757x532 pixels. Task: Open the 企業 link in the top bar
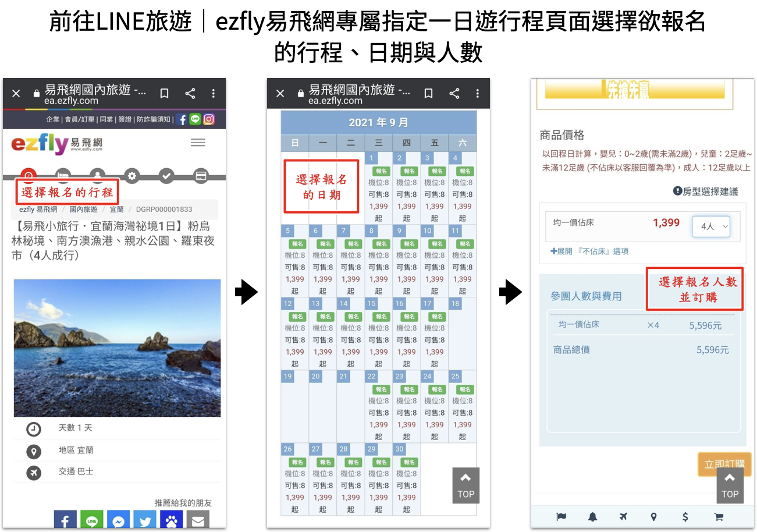pyautogui.click(x=52, y=119)
